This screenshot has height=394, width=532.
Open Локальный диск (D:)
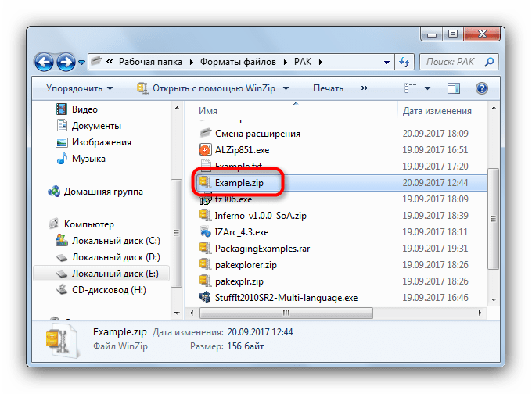point(116,257)
